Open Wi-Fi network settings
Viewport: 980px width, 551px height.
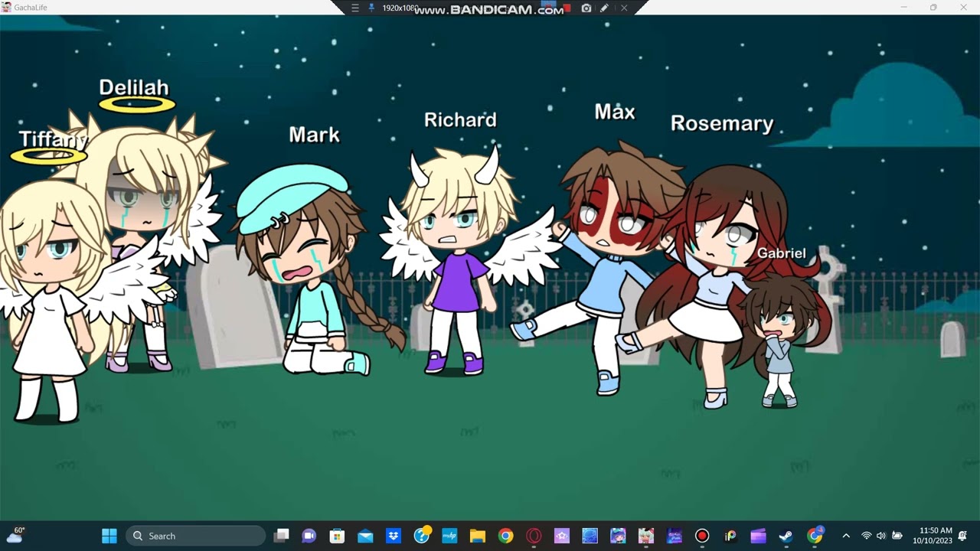(x=867, y=536)
